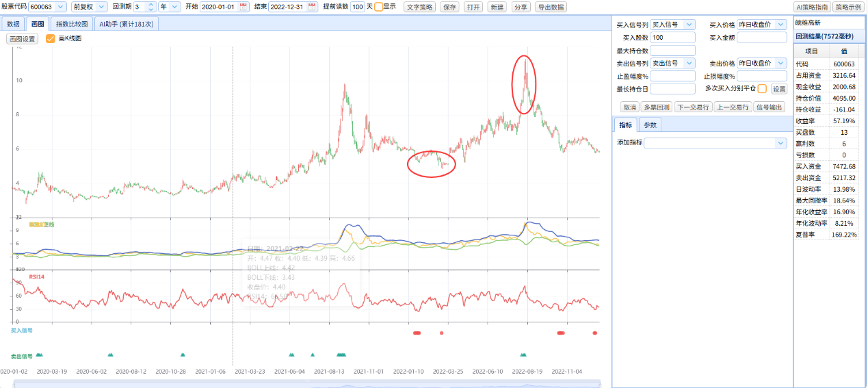Enable the 显示 checkbox
Screen dimensions: 868x388
pyautogui.click(x=378, y=7)
